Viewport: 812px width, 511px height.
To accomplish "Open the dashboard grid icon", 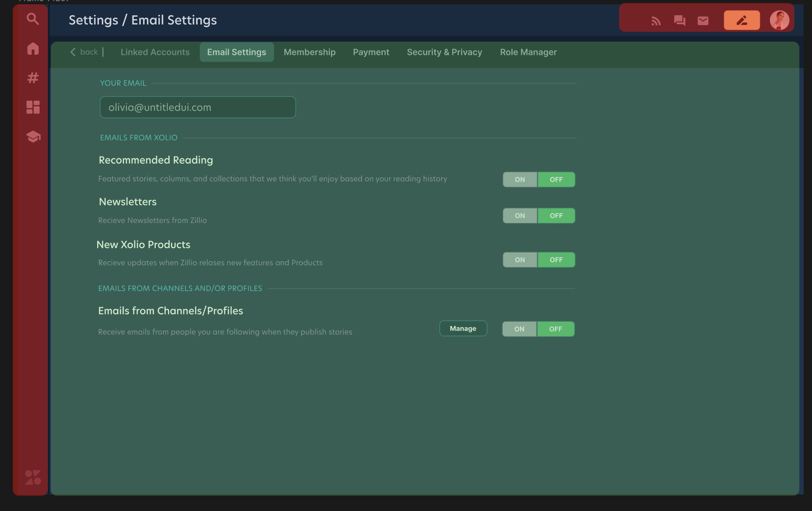I will 32,107.
